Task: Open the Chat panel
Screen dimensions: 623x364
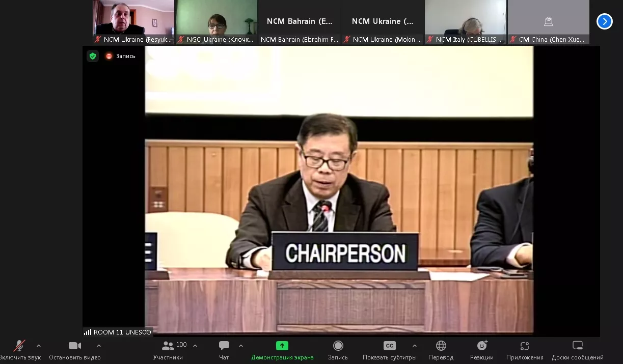Action: [x=224, y=346]
